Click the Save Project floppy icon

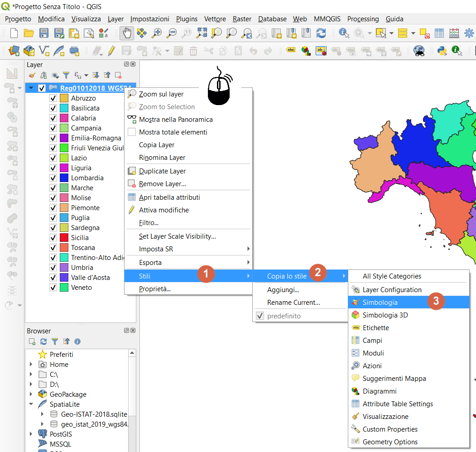coord(44,33)
